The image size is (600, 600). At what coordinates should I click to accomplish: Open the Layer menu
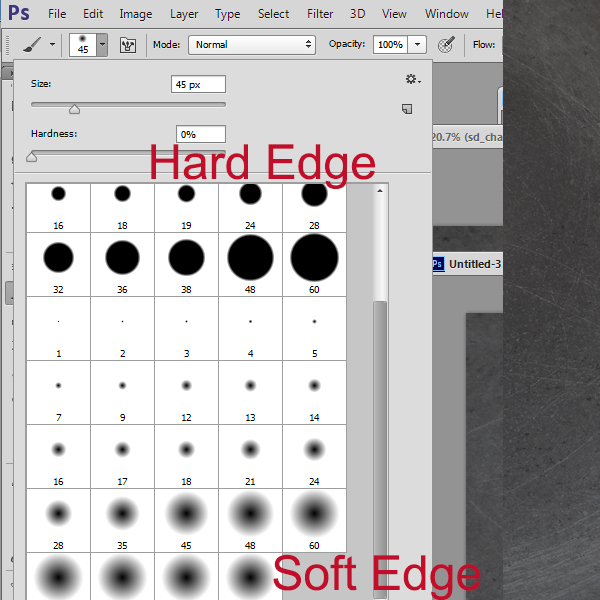[184, 14]
